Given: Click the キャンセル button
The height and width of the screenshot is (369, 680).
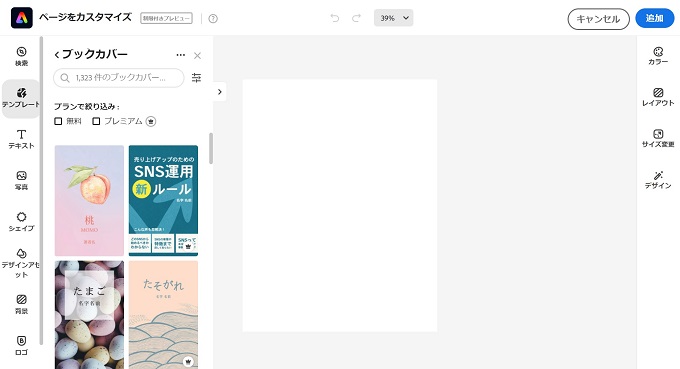Looking at the screenshot, I should [x=598, y=19].
